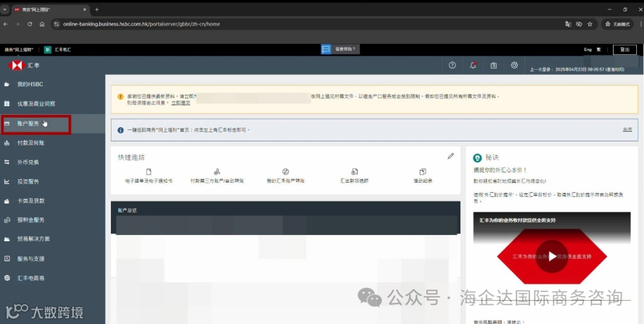Open the tab search dropdown chevron
This screenshot has height=324, width=644.
pyautogui.click(x=5, y=10)
